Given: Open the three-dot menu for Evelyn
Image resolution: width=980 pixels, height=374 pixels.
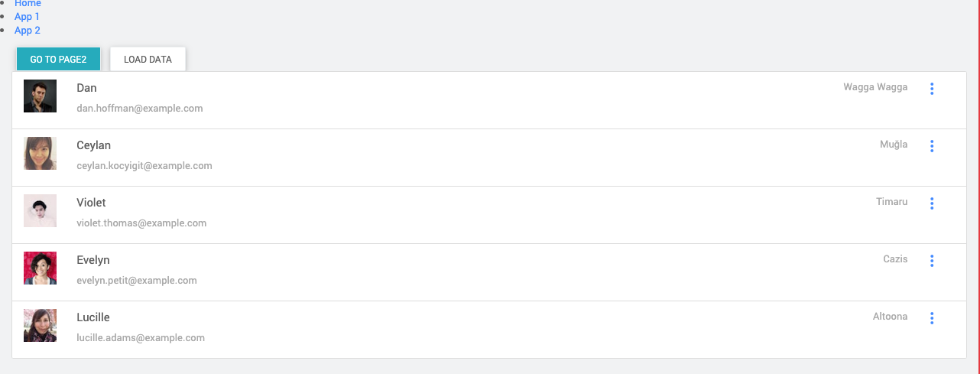Looking at the screenshot, I should coord(932,261).
